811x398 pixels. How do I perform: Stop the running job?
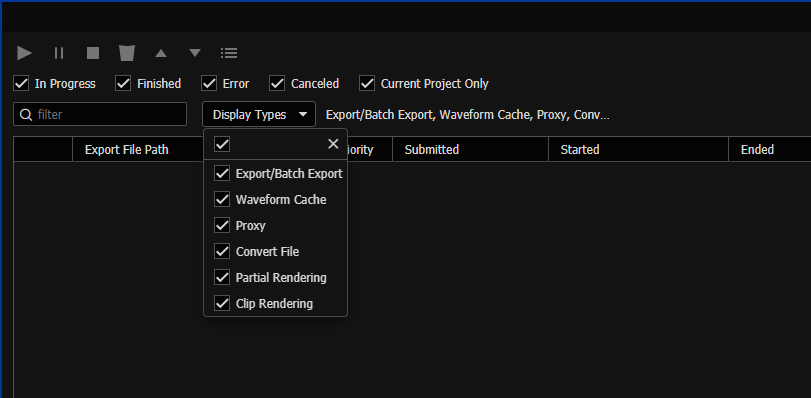(x=93, y=53)
